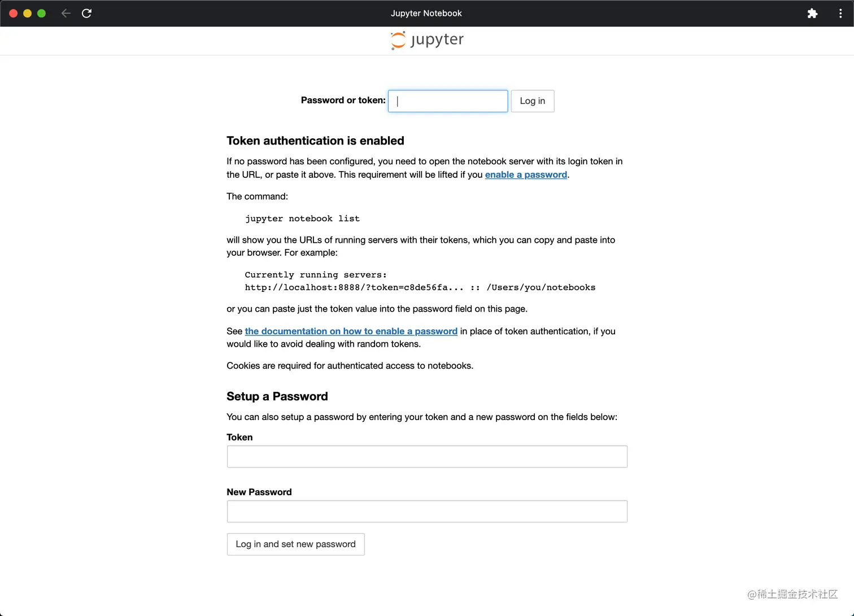The width and height of the screenshot is (854, 616).
Task: Close the window with the red button
Action: pos(14,13)
